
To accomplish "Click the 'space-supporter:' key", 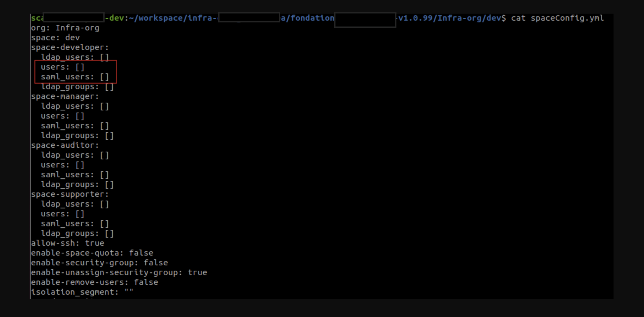I will tap(70, 194).
